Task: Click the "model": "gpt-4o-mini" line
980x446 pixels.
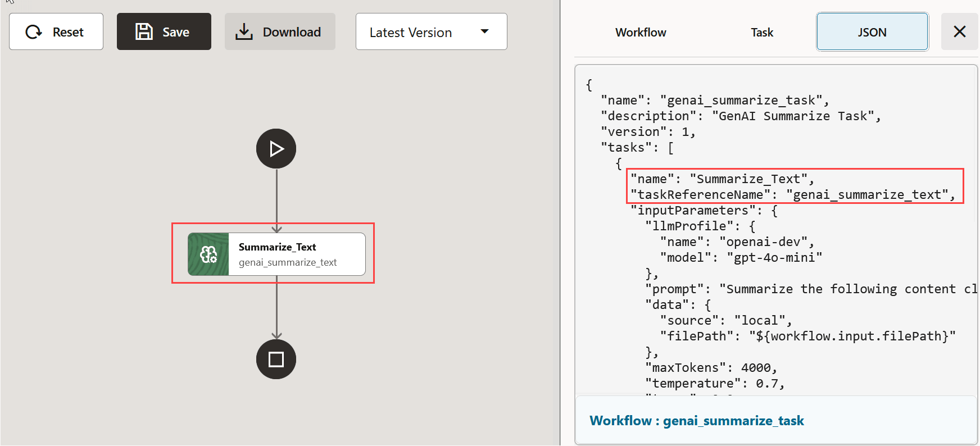Action: coord(741,257)
